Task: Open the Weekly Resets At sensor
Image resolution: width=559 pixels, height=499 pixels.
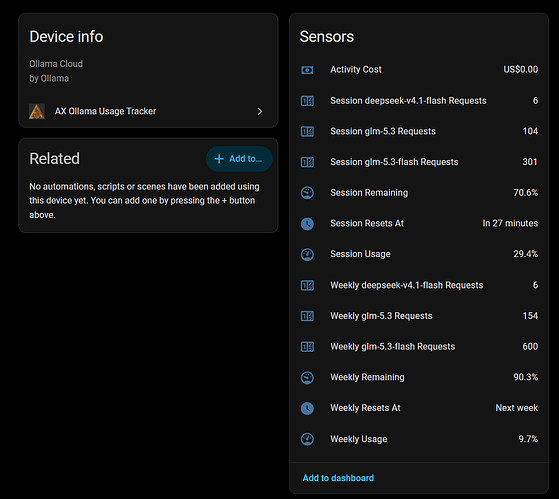Action: 419,408
